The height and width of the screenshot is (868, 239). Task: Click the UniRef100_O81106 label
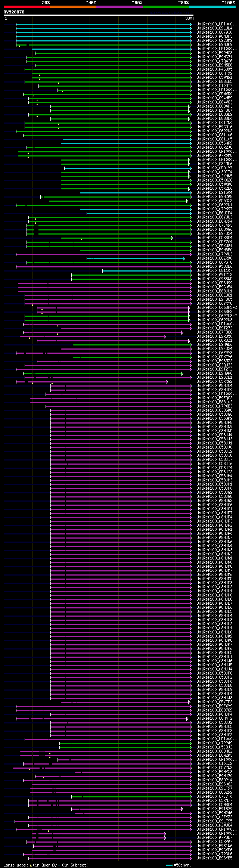(x=214, y=135)
